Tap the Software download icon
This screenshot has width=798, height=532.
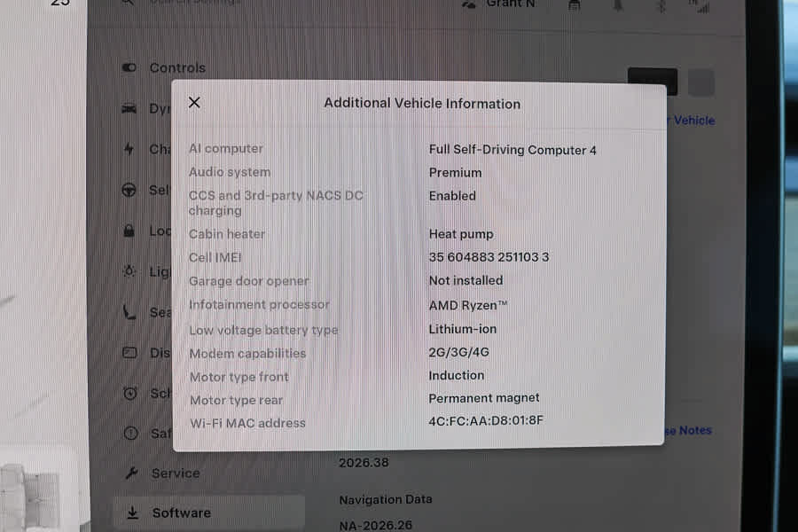point(132,512)
